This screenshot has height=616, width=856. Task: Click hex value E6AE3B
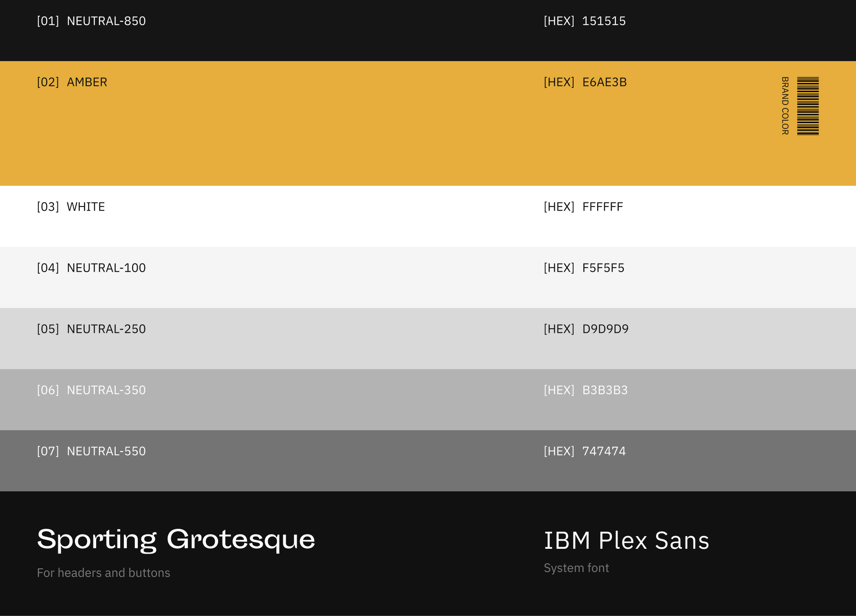coord(604,82)
